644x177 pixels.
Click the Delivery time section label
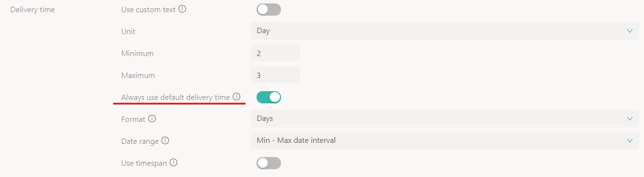coord(32,9)
